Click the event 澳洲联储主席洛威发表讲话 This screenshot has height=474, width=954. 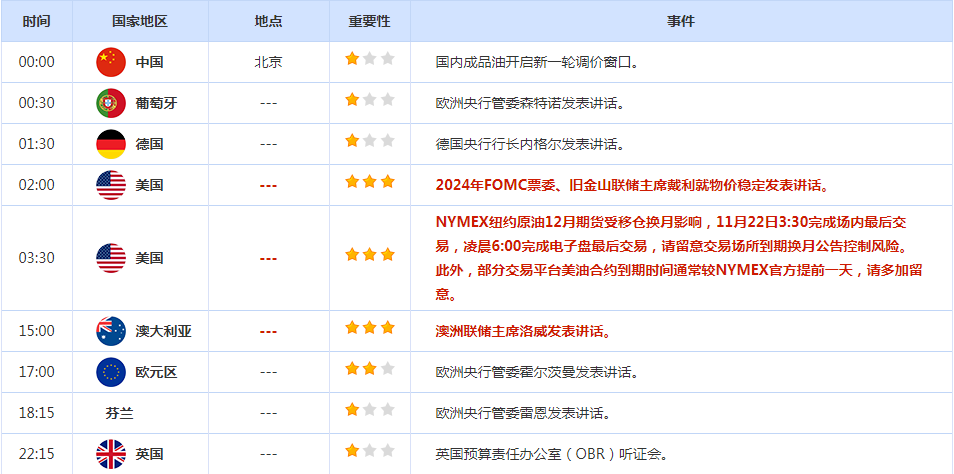523,332
